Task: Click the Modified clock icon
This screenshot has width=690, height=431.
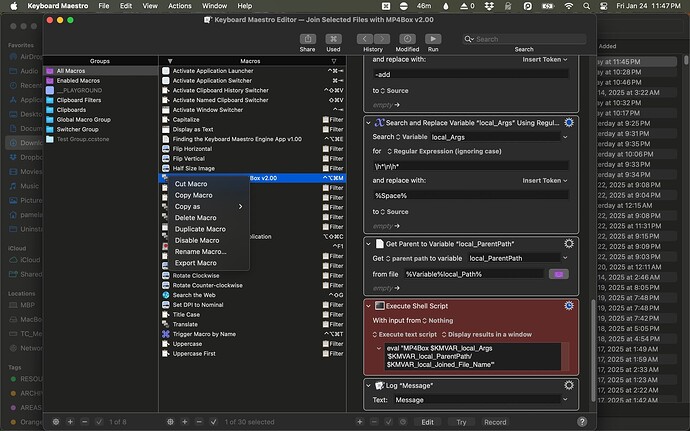Action: [x=407, y=39]
